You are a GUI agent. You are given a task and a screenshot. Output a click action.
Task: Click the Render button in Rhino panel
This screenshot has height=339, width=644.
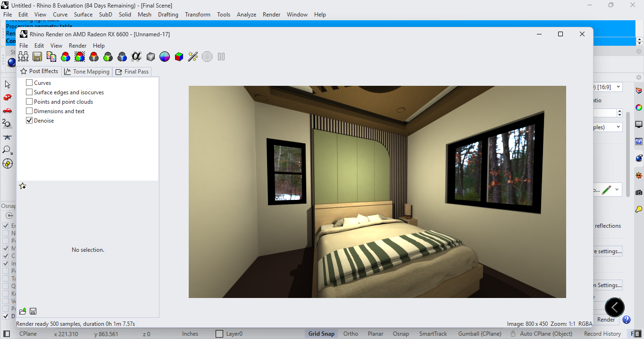606,320
